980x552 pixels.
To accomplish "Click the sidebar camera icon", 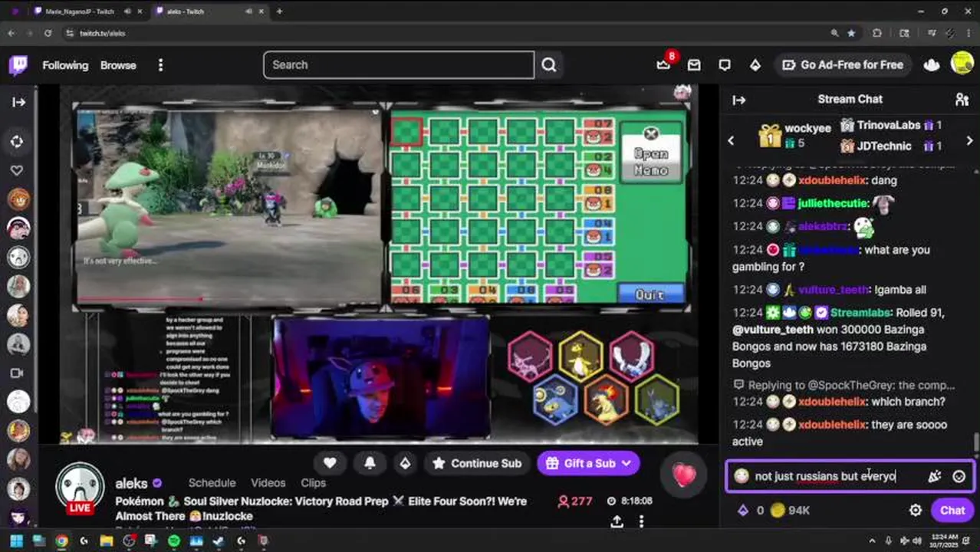I will click(17, 373).
